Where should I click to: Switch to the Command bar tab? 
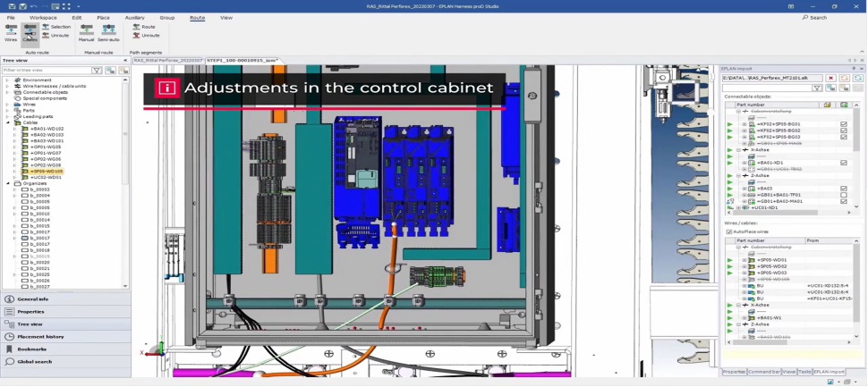point(764,372)
